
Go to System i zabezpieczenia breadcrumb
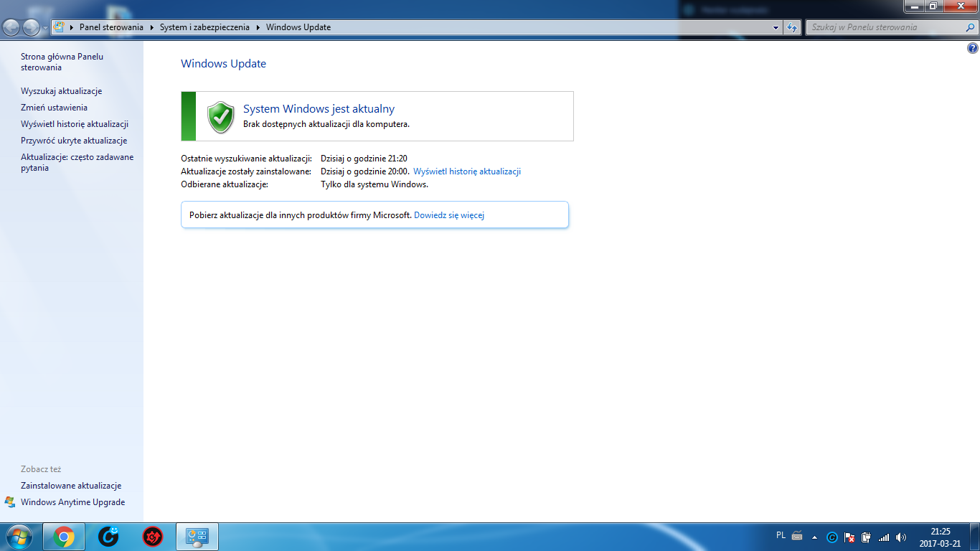(x=204, y=27)
